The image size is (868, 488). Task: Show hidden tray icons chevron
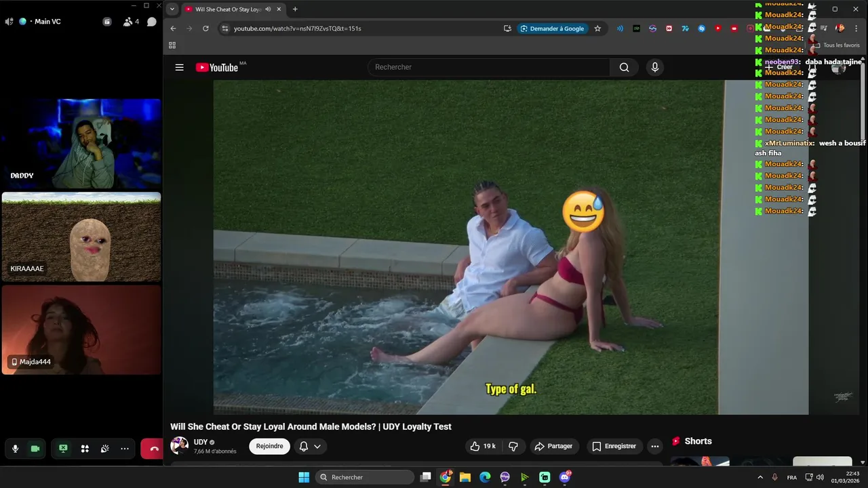tap(760, 477)
